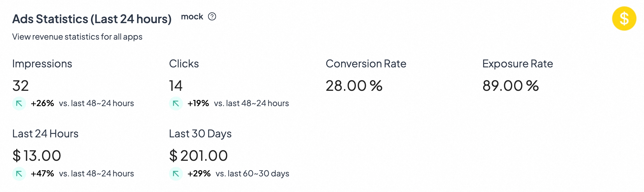The width and height of the screenshot is (644, 192).
Task: Click the Ads Statistics heading
Action: click(x=92, y=19)
